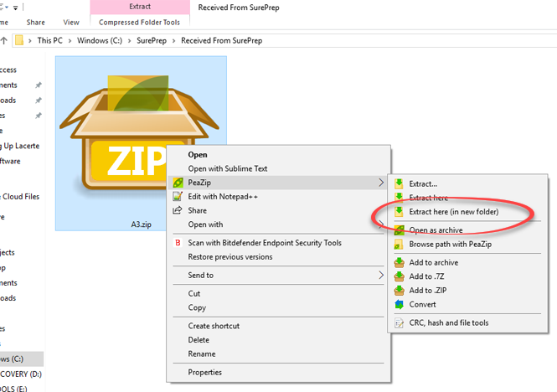
Task: Select Add to archive
Action: point(467,263)
